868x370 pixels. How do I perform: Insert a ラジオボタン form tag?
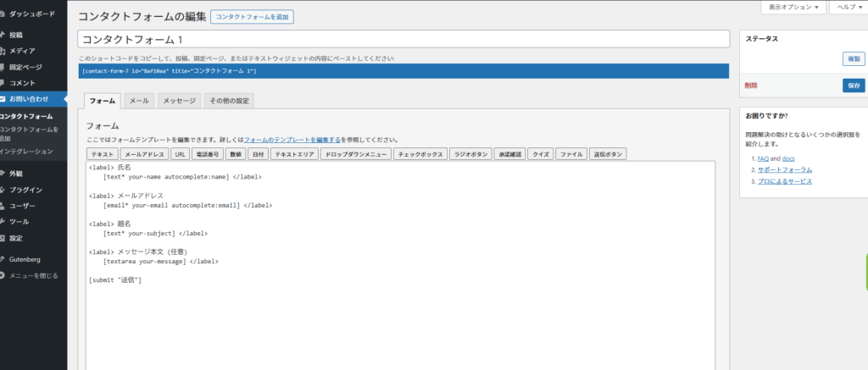tap(470, 155)
